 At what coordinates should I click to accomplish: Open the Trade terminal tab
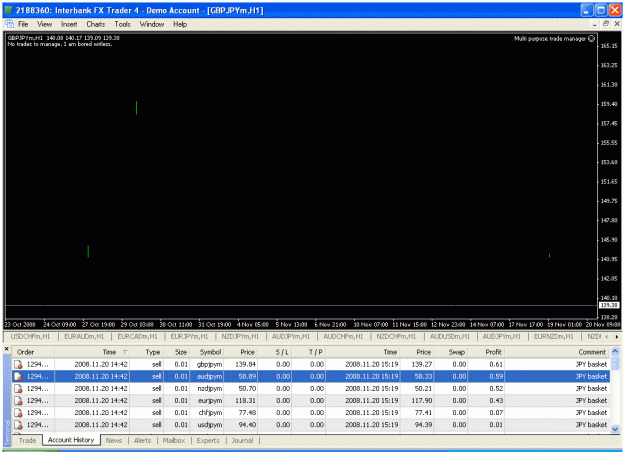click(28, 440)
